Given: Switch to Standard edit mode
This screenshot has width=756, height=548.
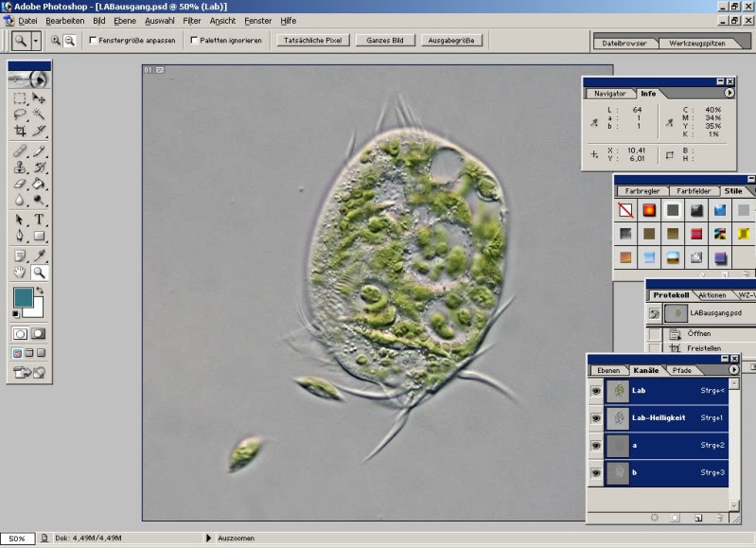Looking at the screenshot, I should (x=20, y=333).
